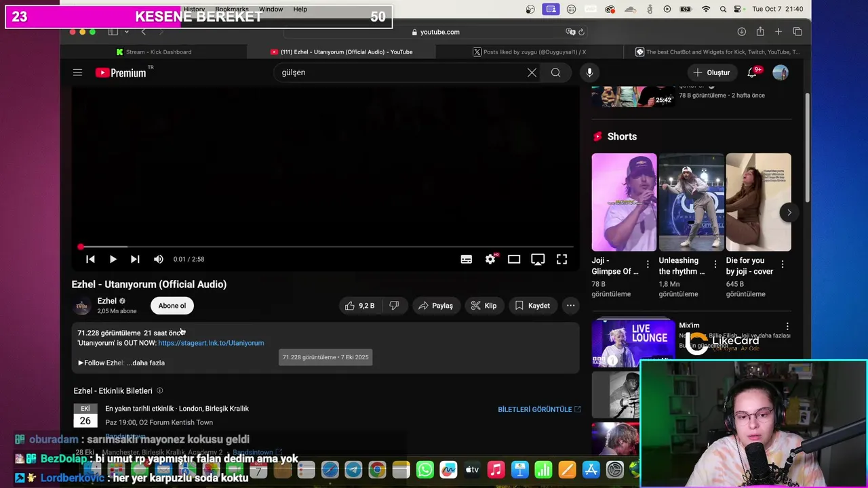Open the stageart.lnk.to/Utaniyorum link
The width and height of the screenshot is (868, 488).
tap(211, 343)
